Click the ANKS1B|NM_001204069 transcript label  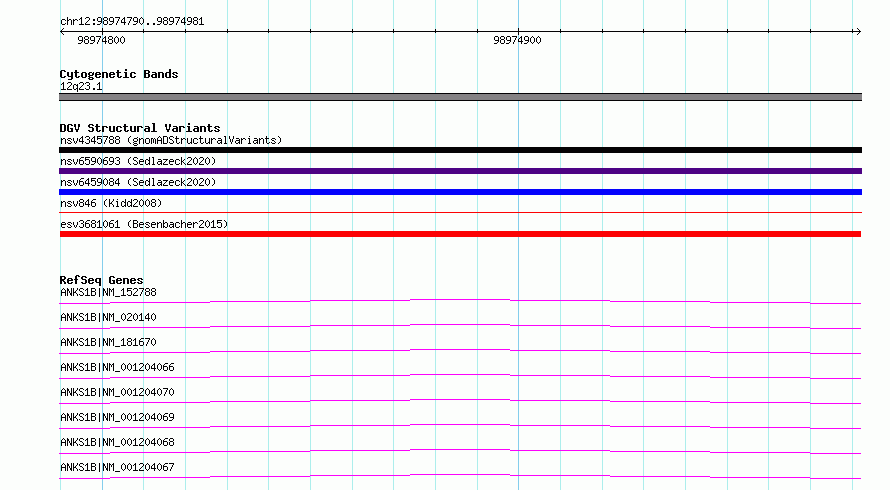pos(117,417)
